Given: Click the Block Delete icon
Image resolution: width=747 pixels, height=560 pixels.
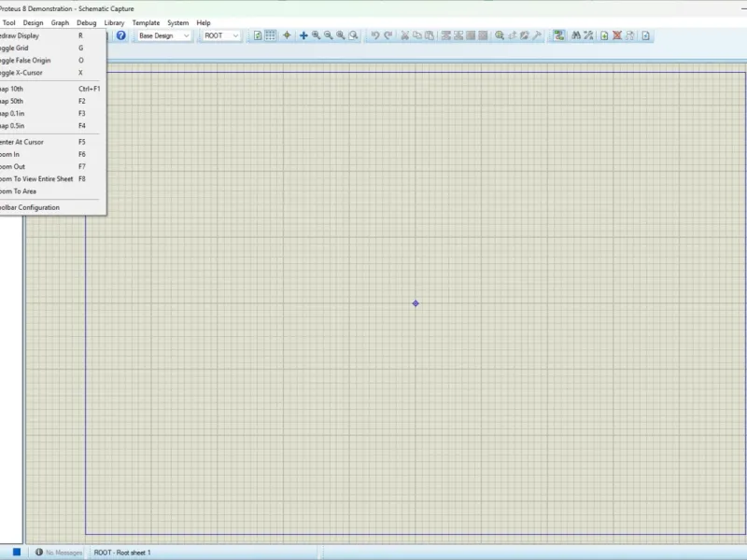Looking at the screenshot, I should pos(483,35).
